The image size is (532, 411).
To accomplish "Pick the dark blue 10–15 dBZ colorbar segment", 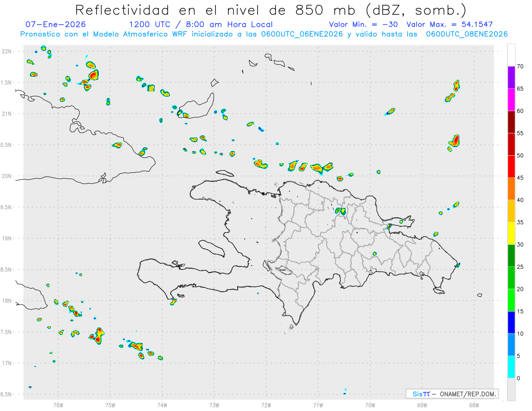I will click(x=511, y=323).
